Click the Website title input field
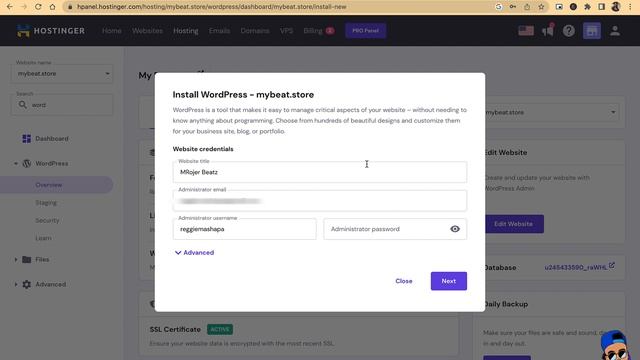The height and width of the screenshot is (360, 640). coord(320,172)
